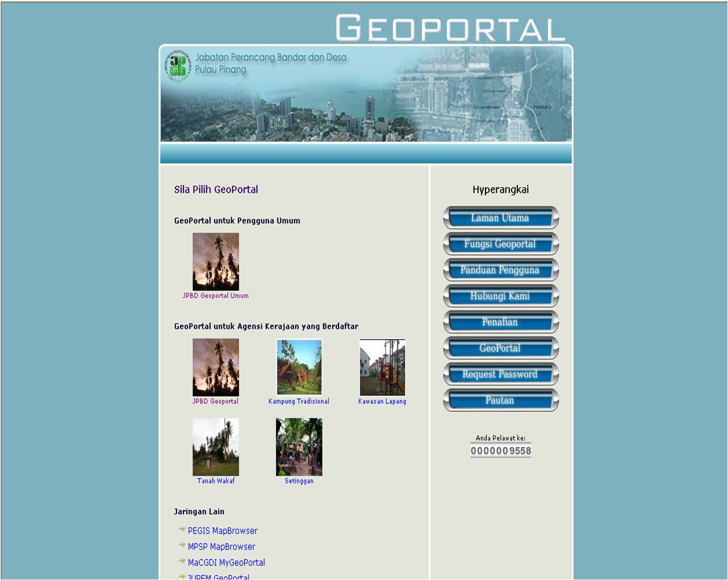Screen dimensions: 728x580
Task: Open the Setinggan geoportal thumbnail
Action: tap(299, 447)
